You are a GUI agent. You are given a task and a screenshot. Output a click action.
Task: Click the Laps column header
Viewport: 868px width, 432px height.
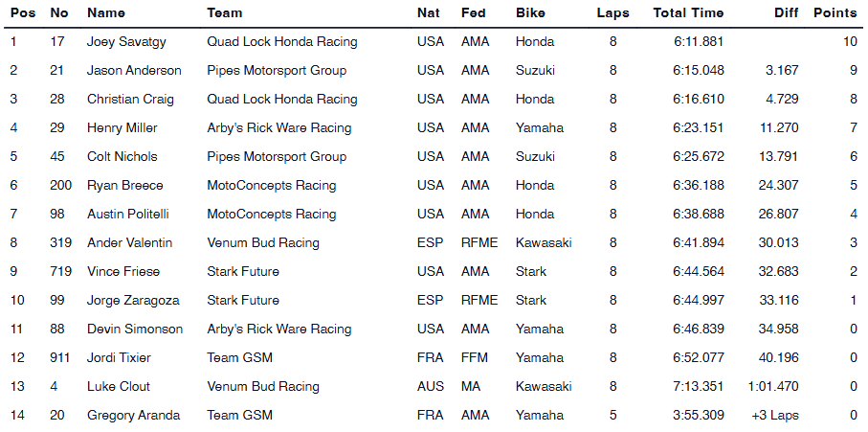[612, 13]
